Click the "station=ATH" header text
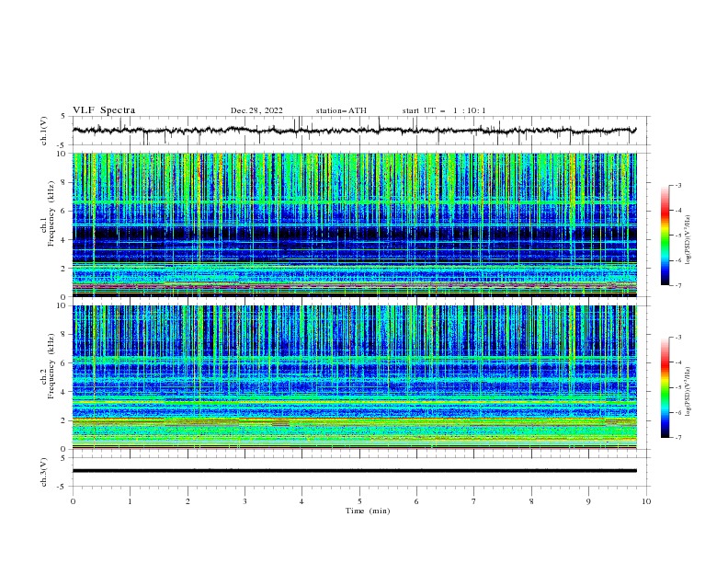The image size is (728, 563). click(x=341, y=110)
